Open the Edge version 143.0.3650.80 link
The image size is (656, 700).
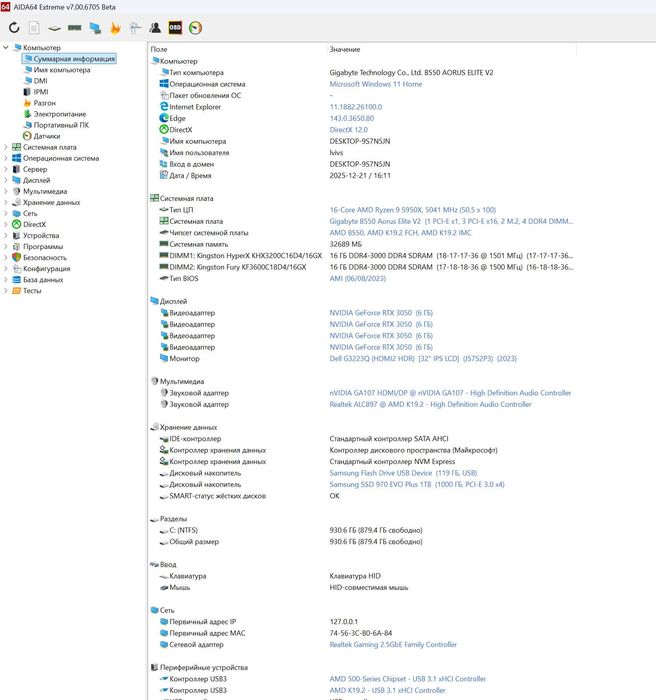point(351,118)
